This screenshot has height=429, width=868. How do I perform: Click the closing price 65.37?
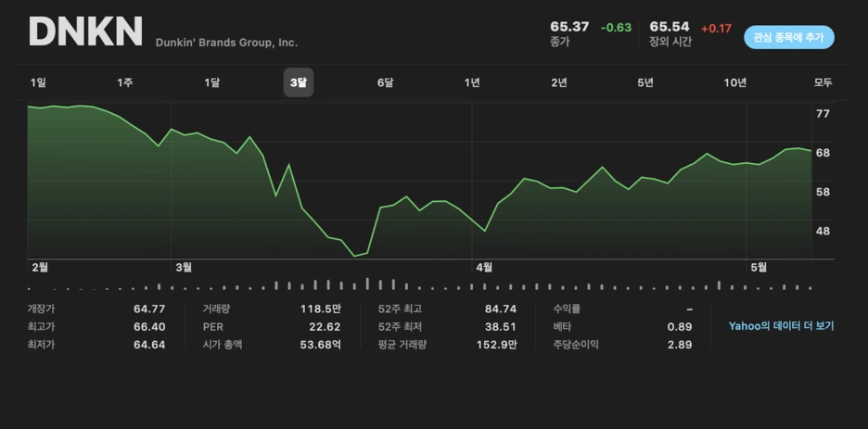coord(569,27)
